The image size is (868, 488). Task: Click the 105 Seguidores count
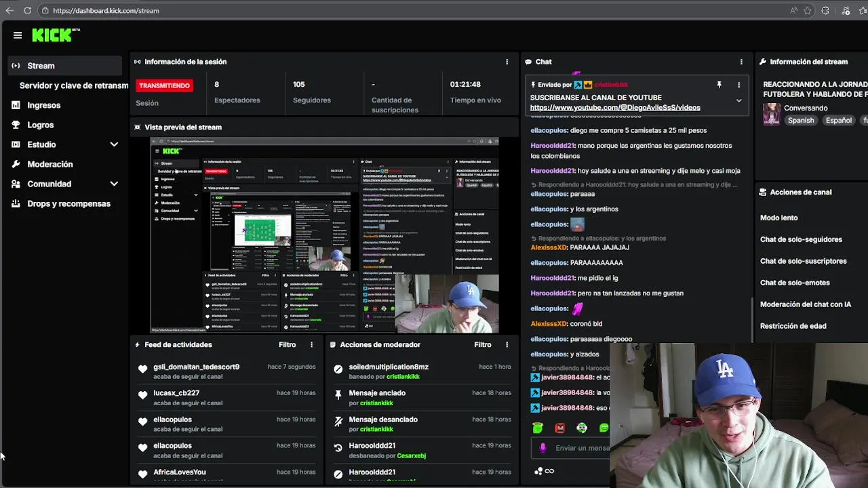pyautogui.click(x=299, y=85)
